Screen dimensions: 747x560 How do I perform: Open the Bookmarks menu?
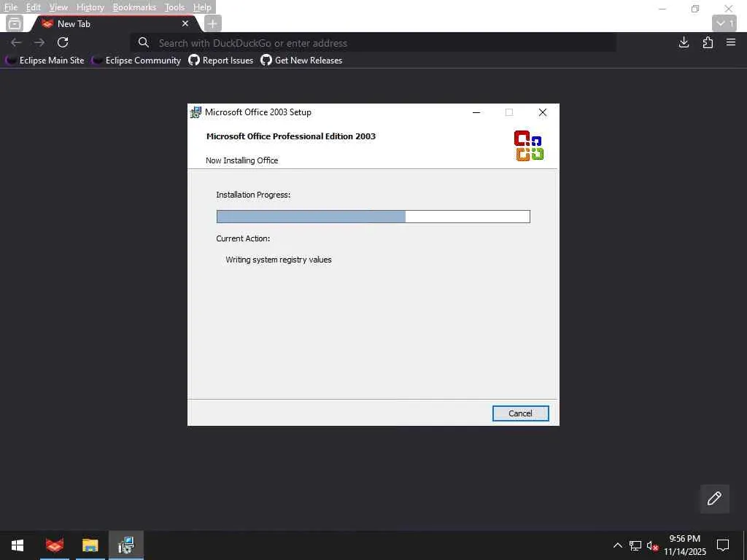[134, 7]
